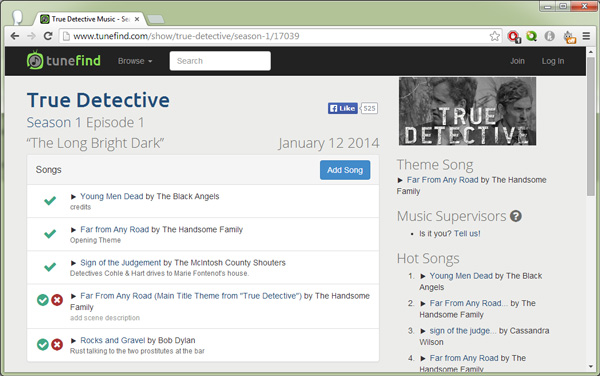Play the Theme Song preview triangle

pos(400,180)
